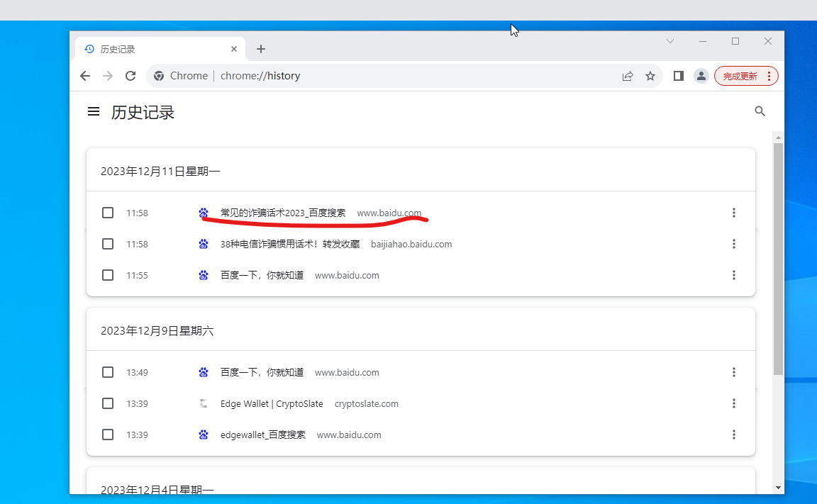Open the profile avatar icon
This screenshot has height=504, width=817.
pyautogui.click(x=701, y=76)
